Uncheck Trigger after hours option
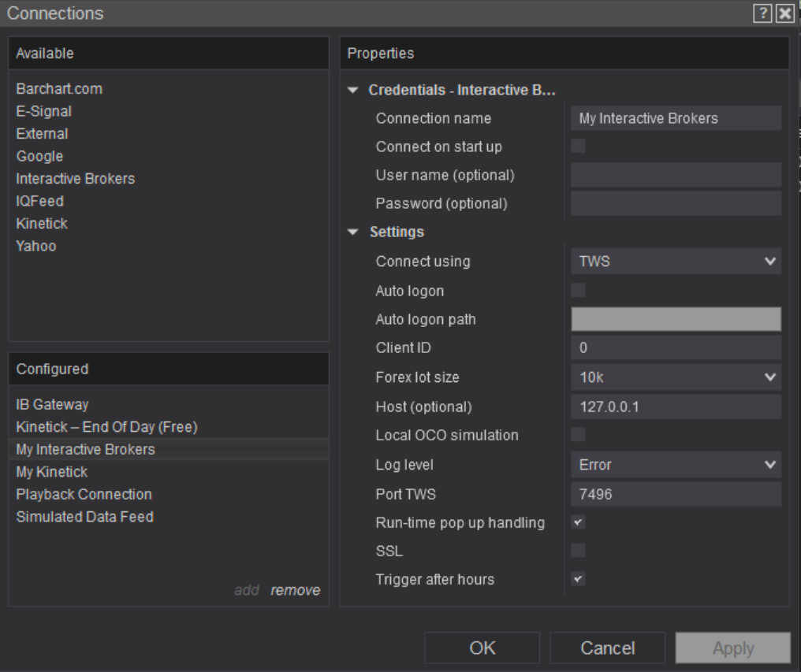 [579, 579]
